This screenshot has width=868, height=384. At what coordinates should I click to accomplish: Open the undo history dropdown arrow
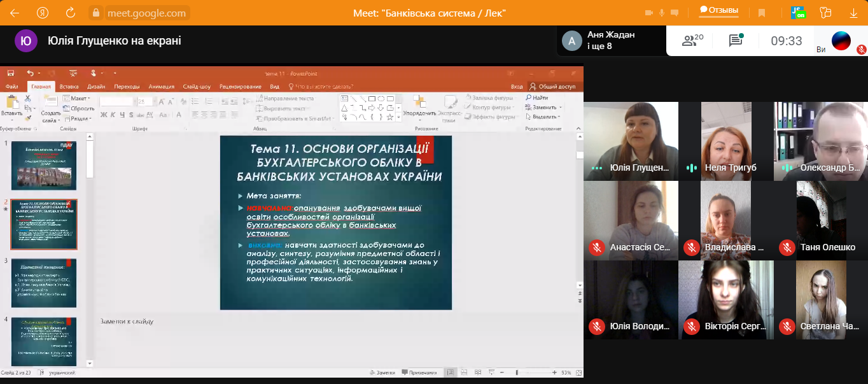click(x=39, y=73)
